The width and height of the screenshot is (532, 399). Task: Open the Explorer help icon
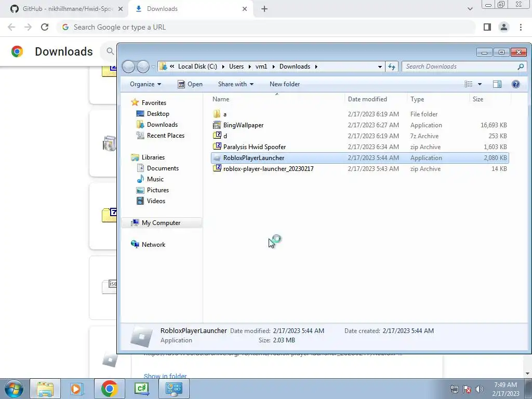(x=516, y=84)
